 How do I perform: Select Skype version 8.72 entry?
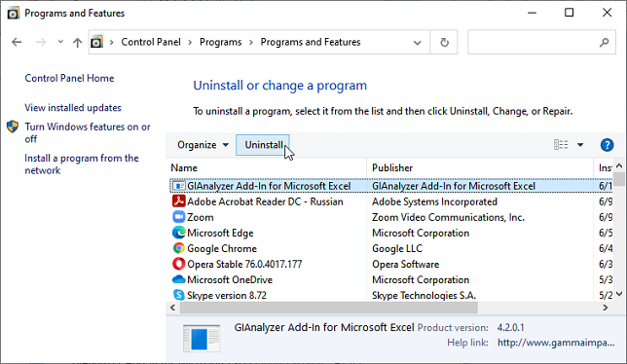click(227, 295)
